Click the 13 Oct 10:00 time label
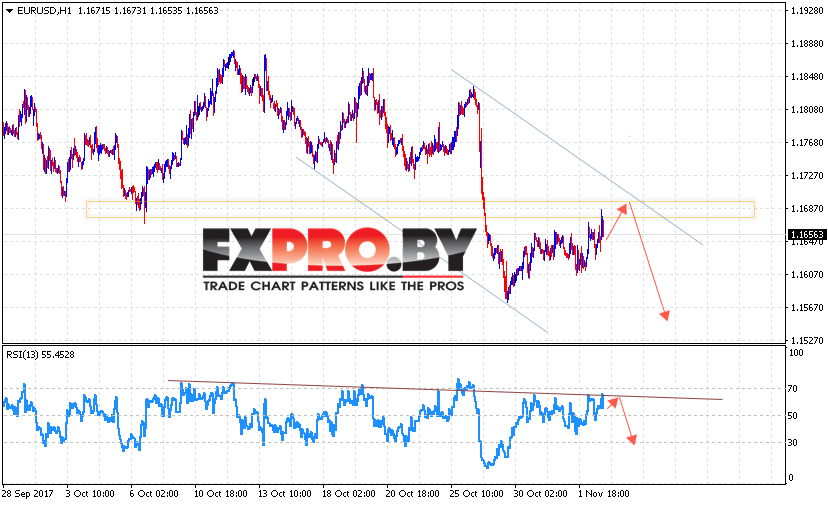Viewport: 828px width, 505px height. (285, 494)
